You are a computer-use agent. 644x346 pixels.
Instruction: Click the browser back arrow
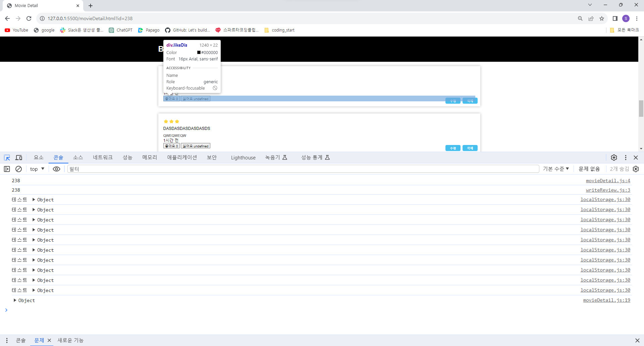(7, 18)
